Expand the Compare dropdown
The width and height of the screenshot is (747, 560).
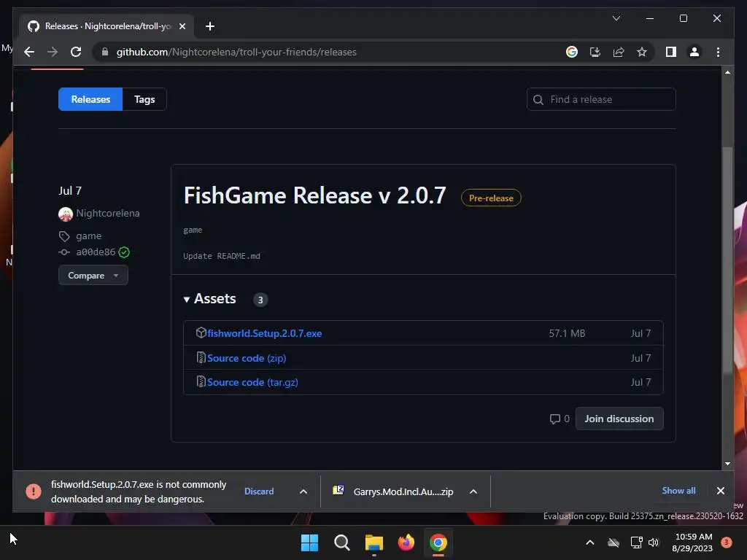click(x=93, y=275)
